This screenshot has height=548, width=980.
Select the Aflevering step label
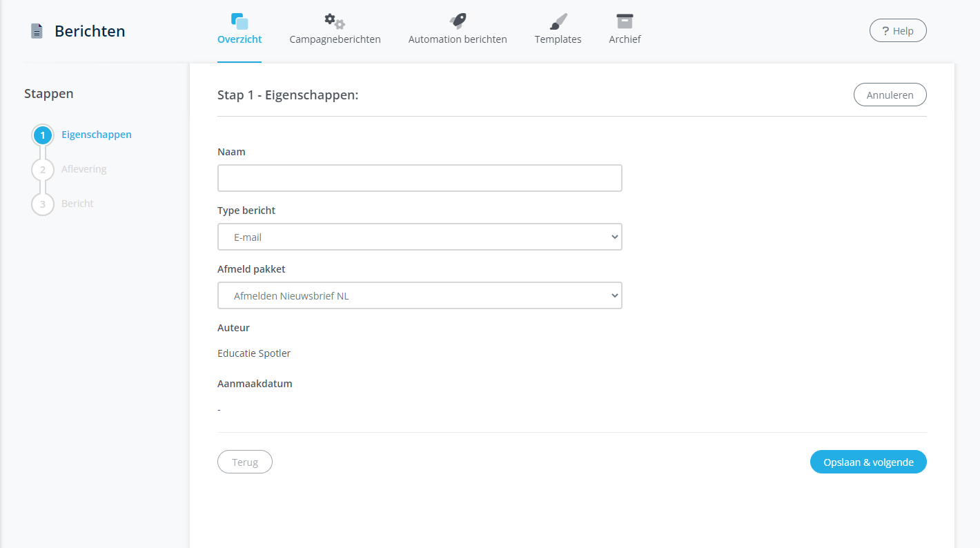(84, 169)
